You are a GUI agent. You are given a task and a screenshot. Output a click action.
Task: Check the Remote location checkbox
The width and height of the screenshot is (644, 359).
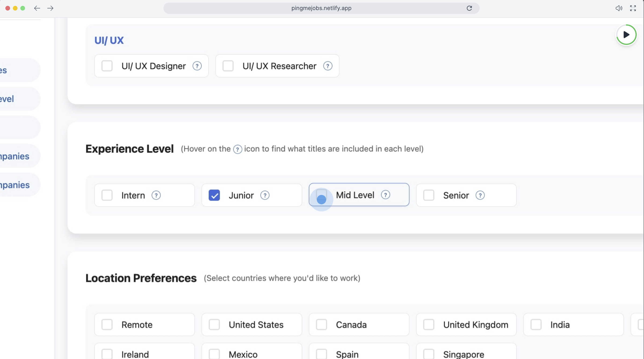coord(107,325)
